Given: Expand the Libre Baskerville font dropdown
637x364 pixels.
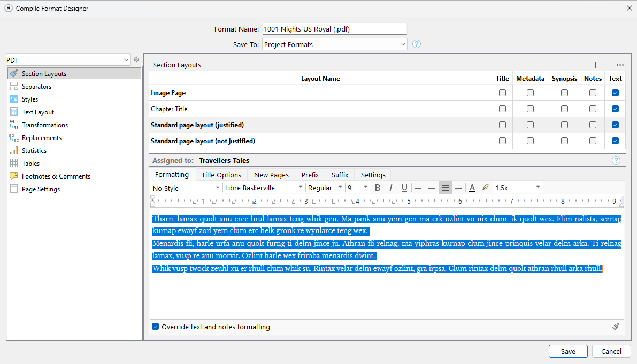Looking at the screenshot, I should pyautogui.click(x=263, y=188).
